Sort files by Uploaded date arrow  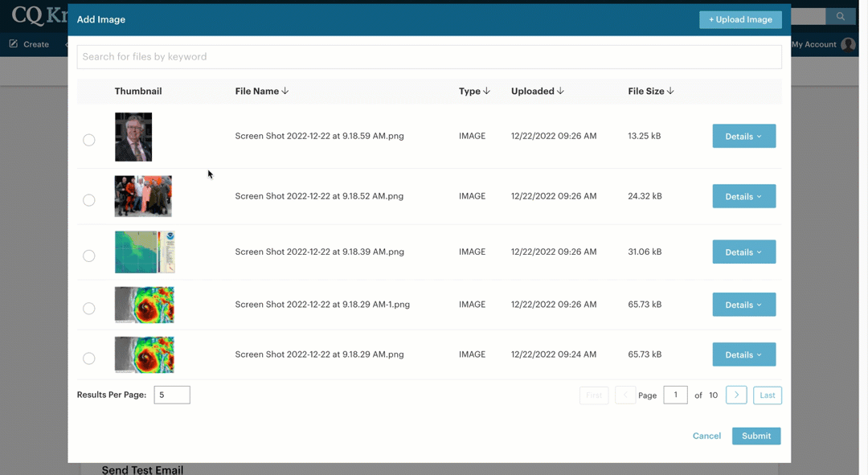[x=560, y=92]
